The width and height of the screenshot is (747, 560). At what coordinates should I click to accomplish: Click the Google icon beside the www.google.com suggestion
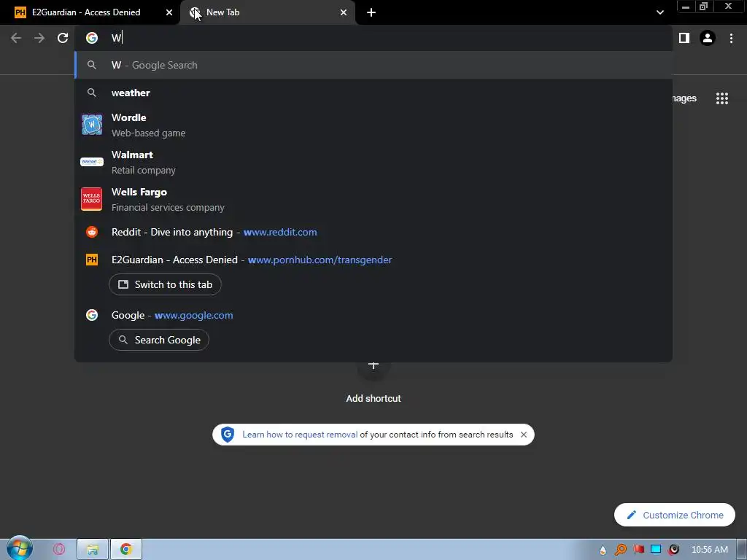click(92, 315)
